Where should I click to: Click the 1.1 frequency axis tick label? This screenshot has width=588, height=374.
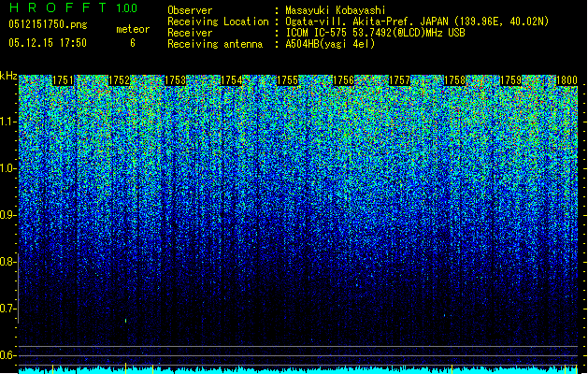click(x=7, y=122)
